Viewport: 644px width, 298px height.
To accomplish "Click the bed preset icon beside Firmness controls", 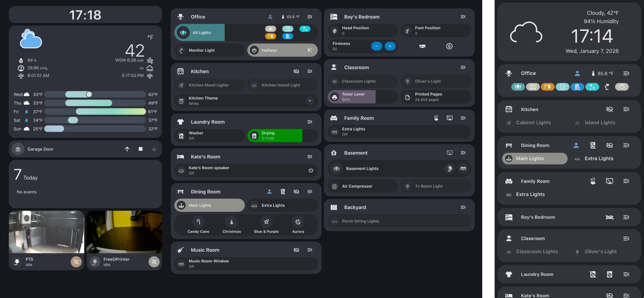I will [422, 46].
